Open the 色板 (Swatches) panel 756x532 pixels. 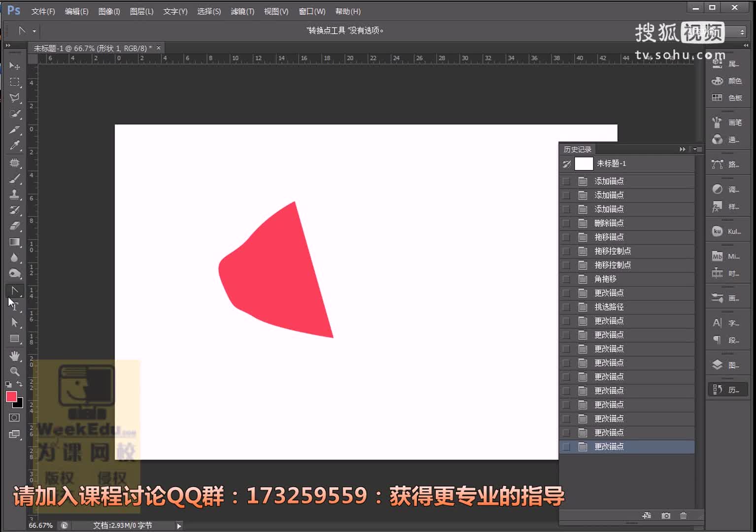pos(727,98)
